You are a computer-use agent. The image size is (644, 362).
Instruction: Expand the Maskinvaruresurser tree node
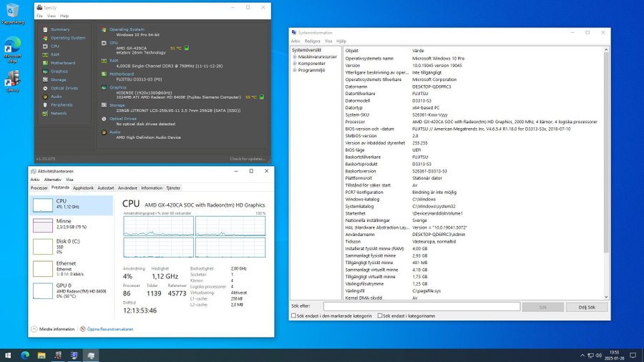[295, 57]
